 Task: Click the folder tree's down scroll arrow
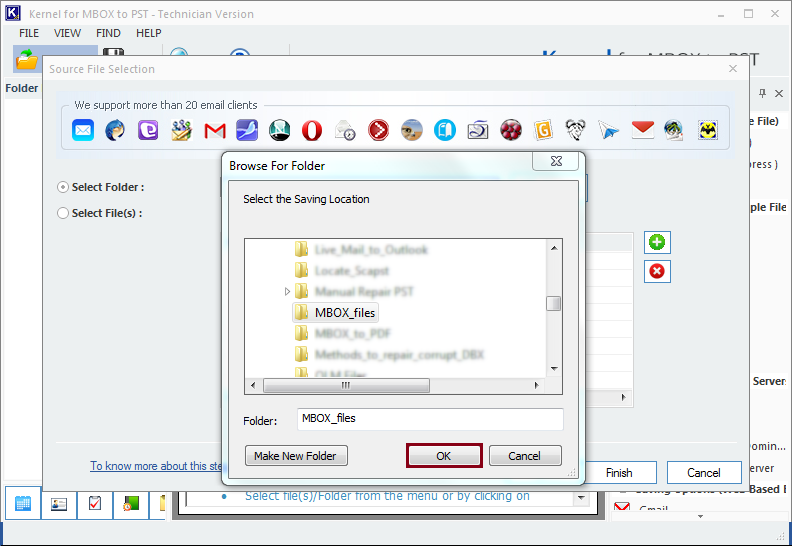[554, 369]
